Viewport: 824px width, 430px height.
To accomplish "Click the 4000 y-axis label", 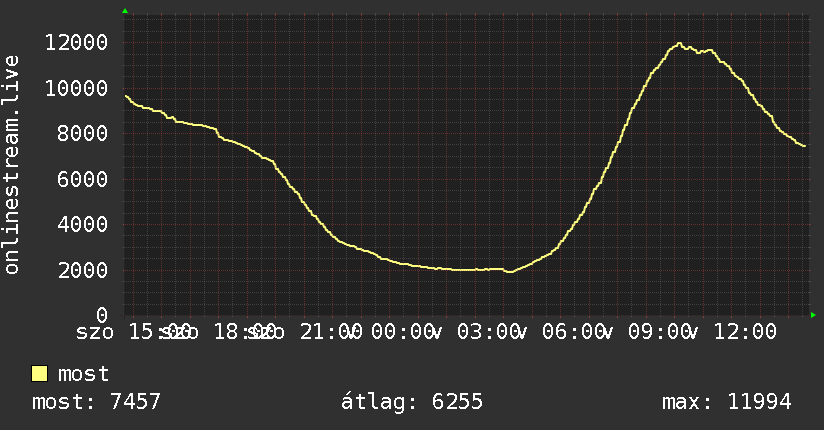I will tap(82, 224).
